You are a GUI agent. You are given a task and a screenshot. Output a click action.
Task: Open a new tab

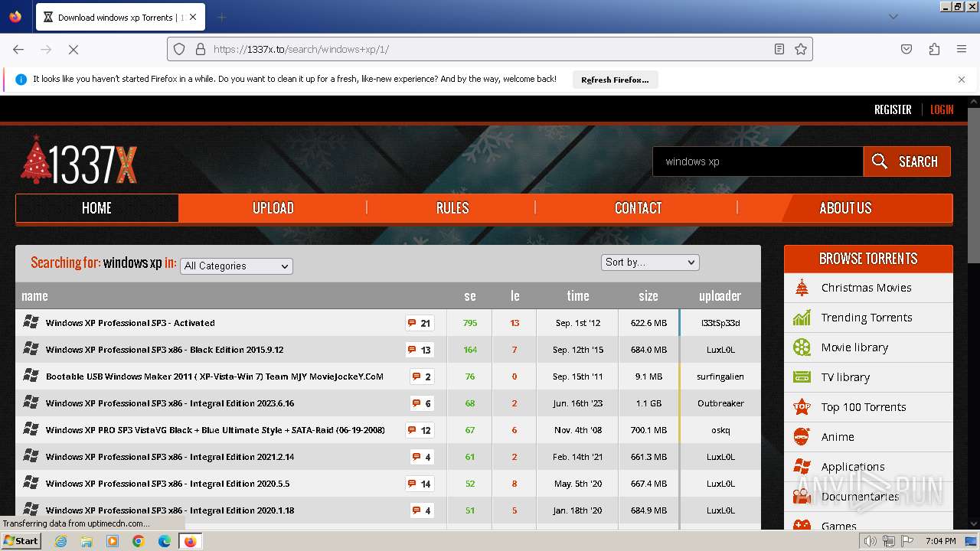pos(221,17)
